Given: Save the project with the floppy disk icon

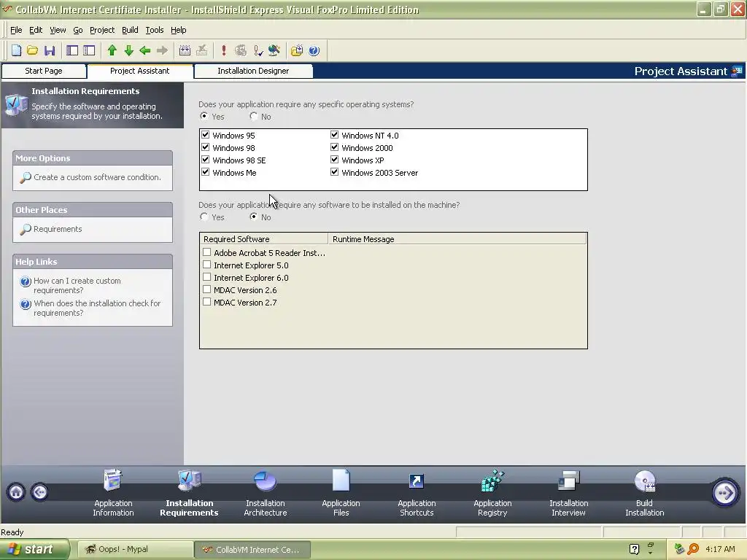Looking at the screenshot, I should 50,50.
